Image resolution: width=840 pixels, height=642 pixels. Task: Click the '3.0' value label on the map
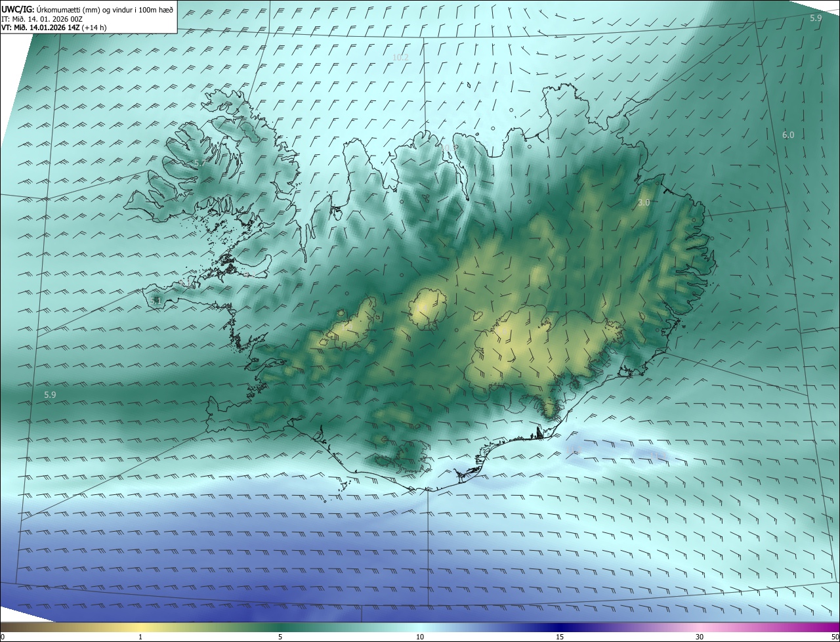[644, 203]
